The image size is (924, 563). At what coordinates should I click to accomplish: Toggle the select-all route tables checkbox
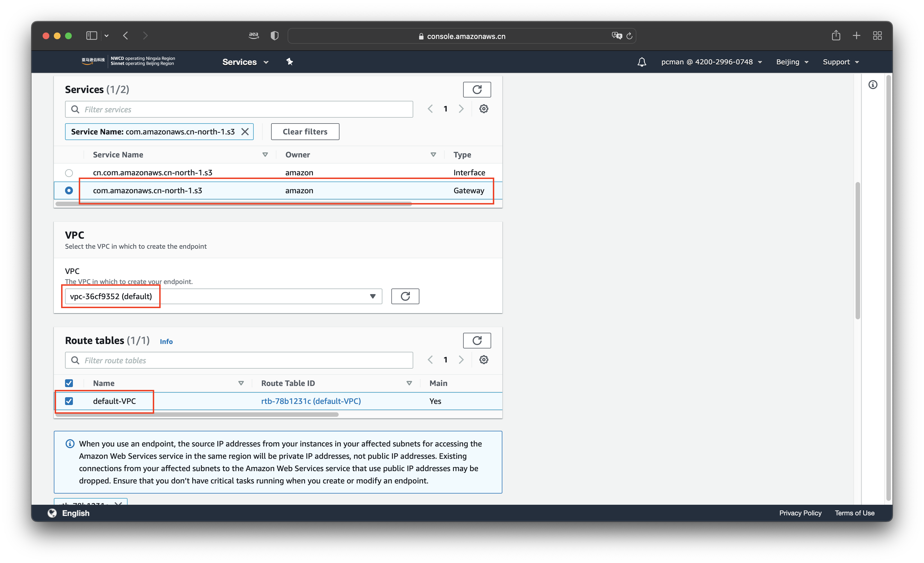[x=69, y=383]
